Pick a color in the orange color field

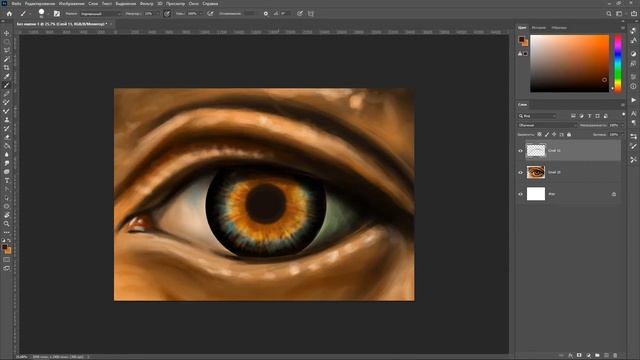[569, 63]
